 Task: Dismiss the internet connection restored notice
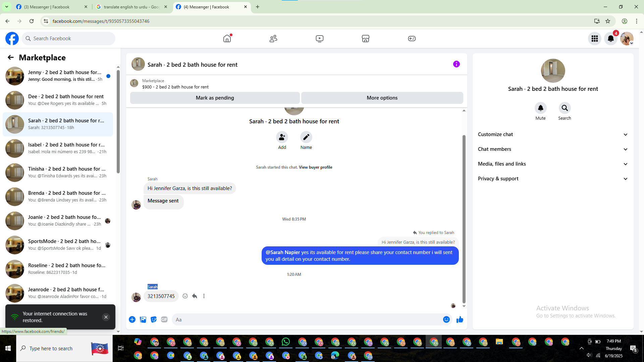coord(106,317)
